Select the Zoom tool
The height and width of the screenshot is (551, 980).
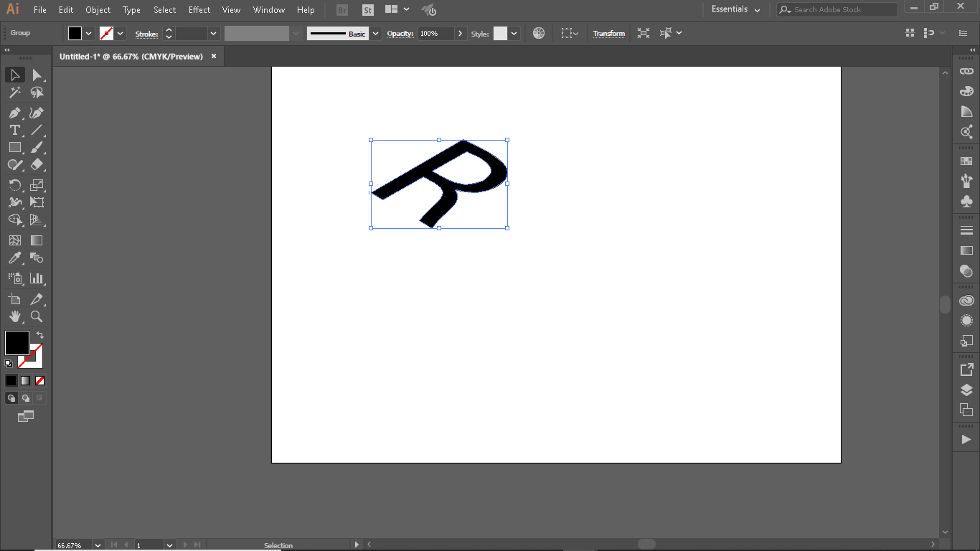tap(37, 316)
